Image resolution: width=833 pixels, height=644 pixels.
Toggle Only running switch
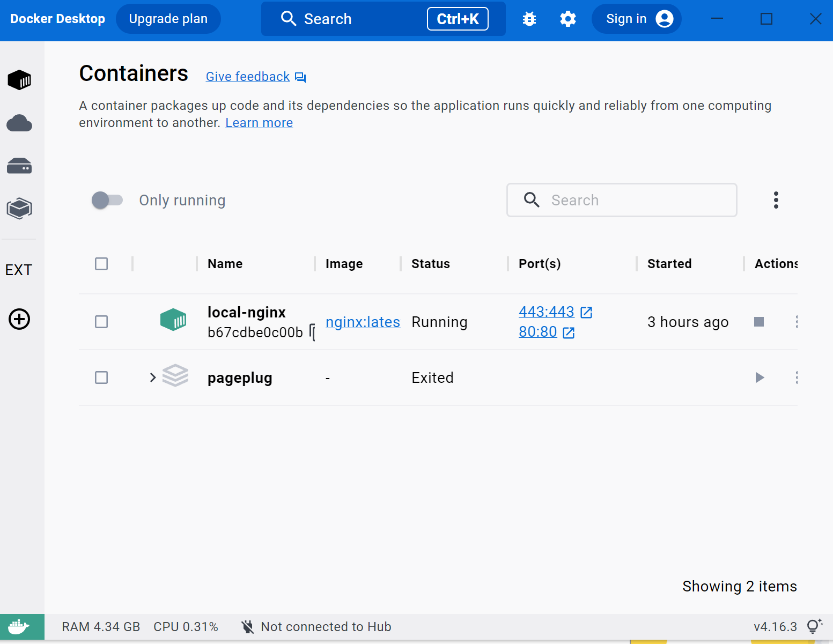(x=107, y=200)
